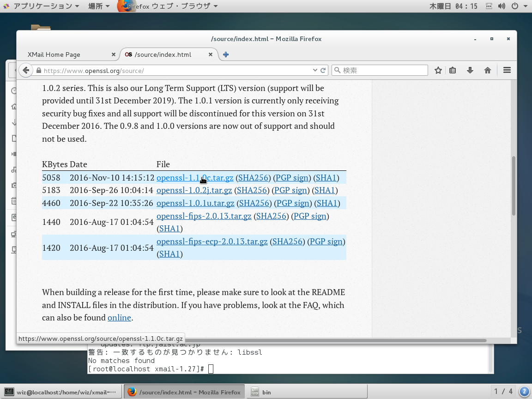
Task: Download openssl-1.0.2j.tar.gz
Action: [x=194, y=190]
